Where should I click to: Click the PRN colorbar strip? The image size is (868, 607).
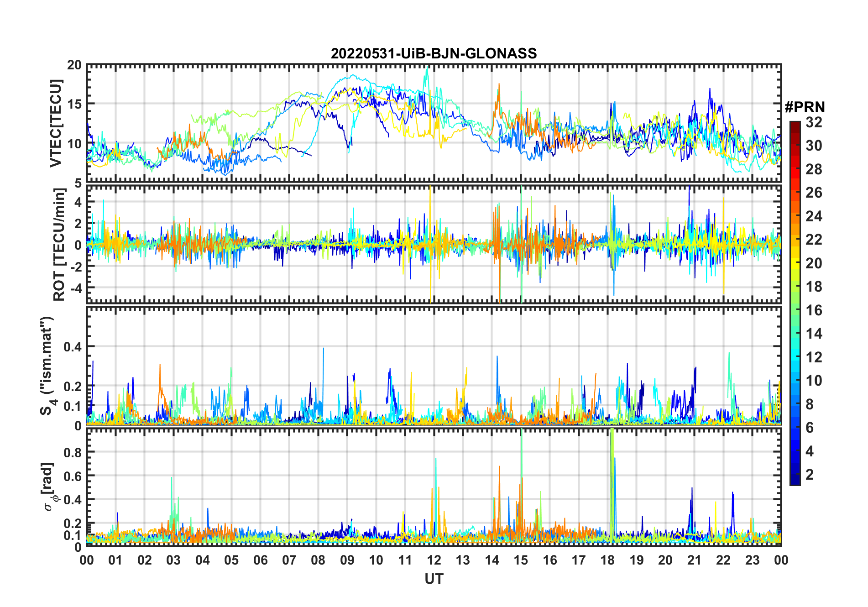click(x=795, y=303)
